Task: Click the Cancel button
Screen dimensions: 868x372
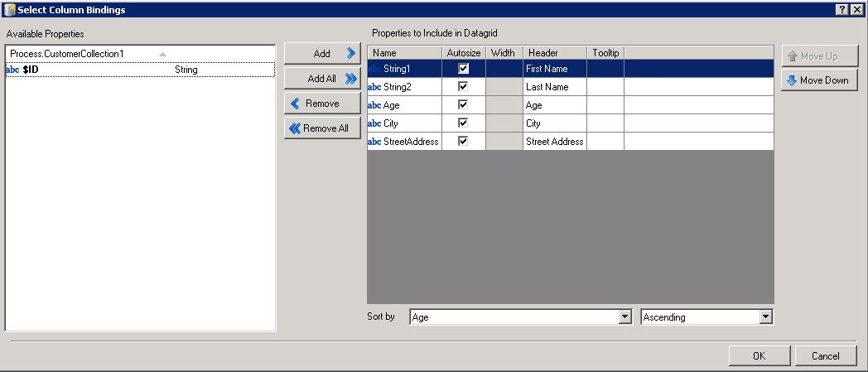Action: click(825, 355)
